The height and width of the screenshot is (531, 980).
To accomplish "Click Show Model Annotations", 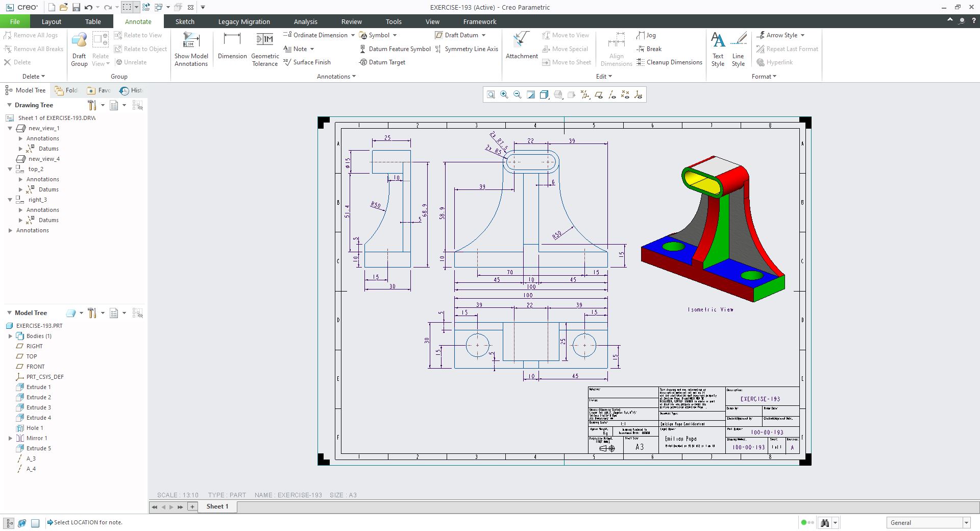I will tap(191, 50).
